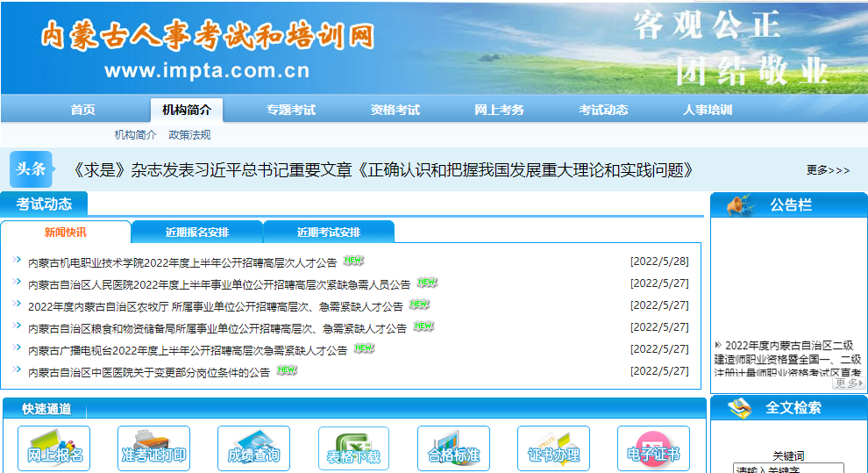Click the 成绩查询 icon
Viewport: 868px width, 473px height.
click(x=253, y=448)
